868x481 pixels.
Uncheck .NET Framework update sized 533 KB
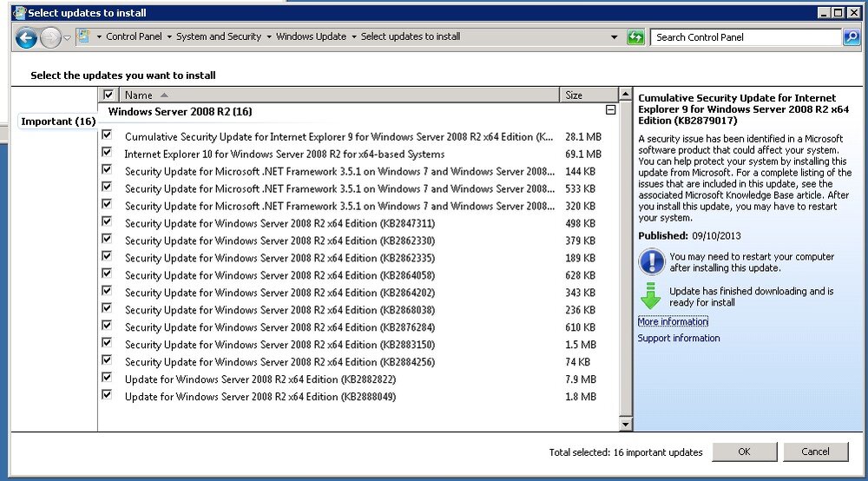[x=107, y=187]
